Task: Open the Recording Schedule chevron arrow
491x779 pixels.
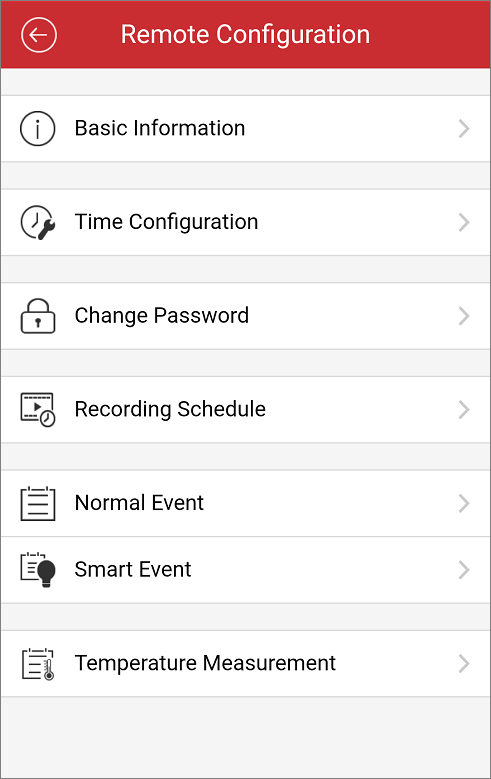Action: [464, 410]
